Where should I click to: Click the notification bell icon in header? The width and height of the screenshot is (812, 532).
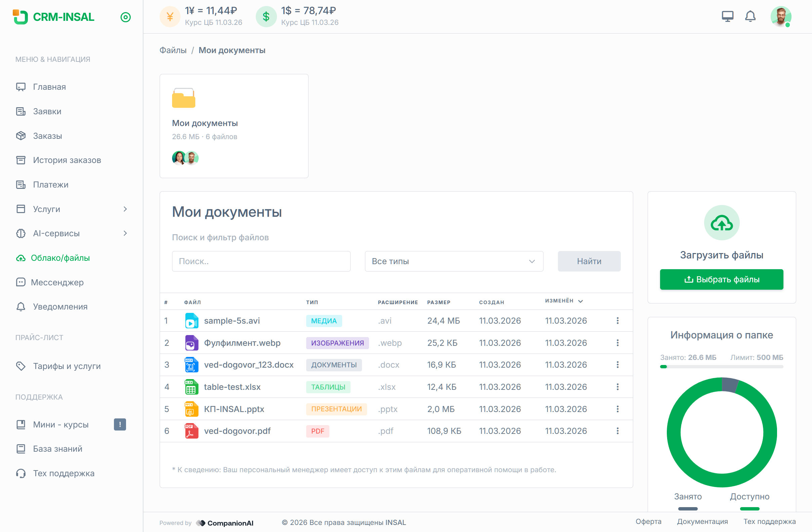point(750,16)
